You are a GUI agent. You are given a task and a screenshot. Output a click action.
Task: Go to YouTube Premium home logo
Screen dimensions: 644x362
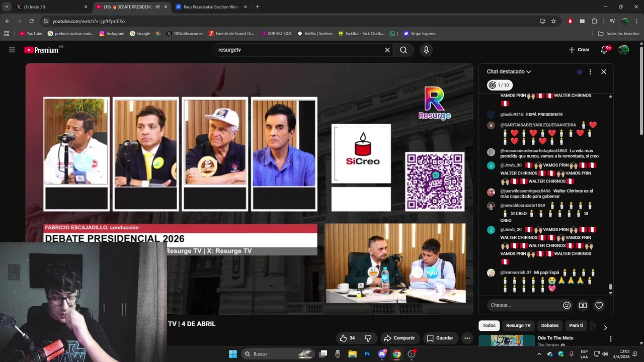41,50
